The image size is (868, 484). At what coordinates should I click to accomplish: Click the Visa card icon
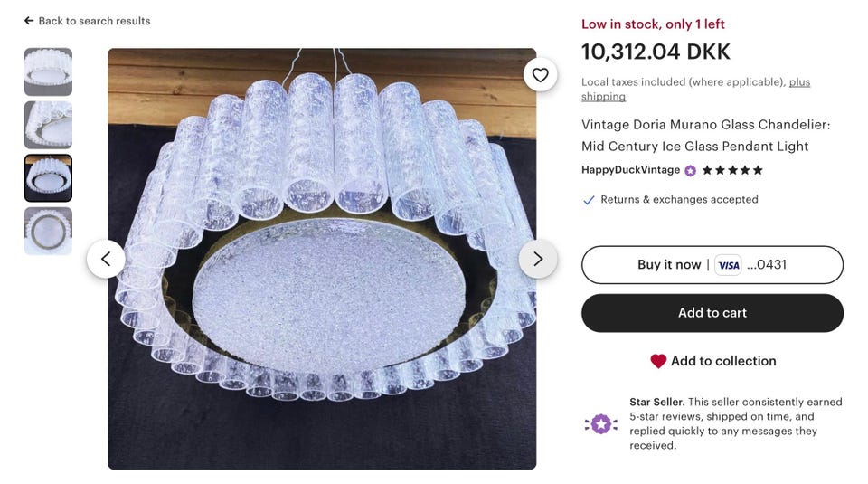click(728, 265)
